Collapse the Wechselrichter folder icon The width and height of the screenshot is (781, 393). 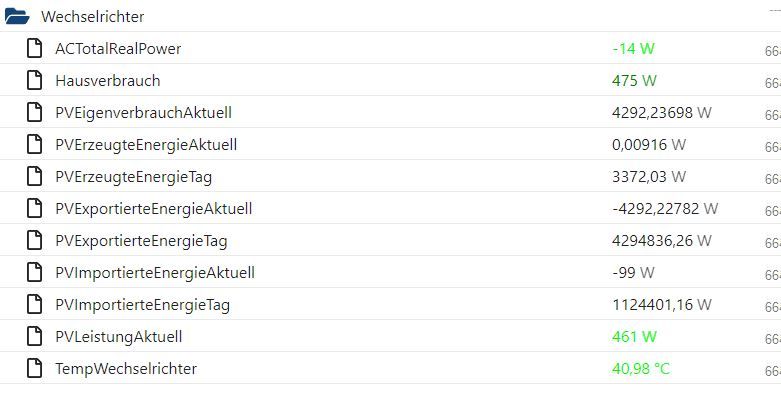[17, 16]
